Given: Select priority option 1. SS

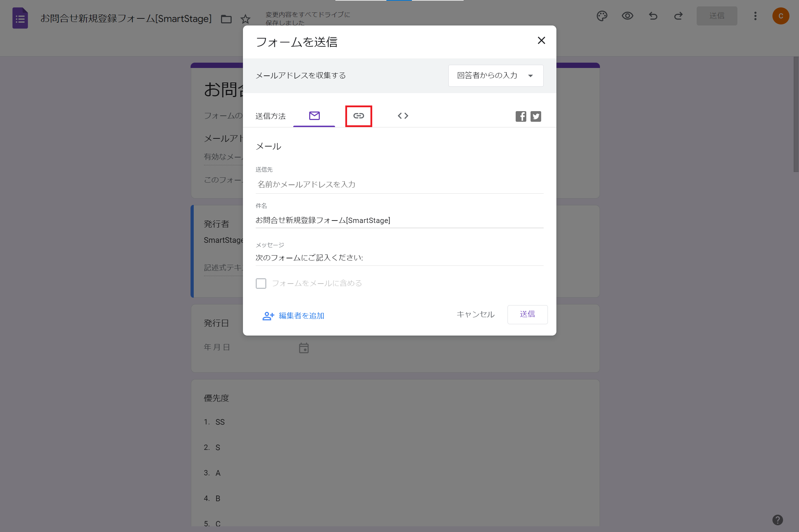Looking at the screenshot, I should (214, 422).
